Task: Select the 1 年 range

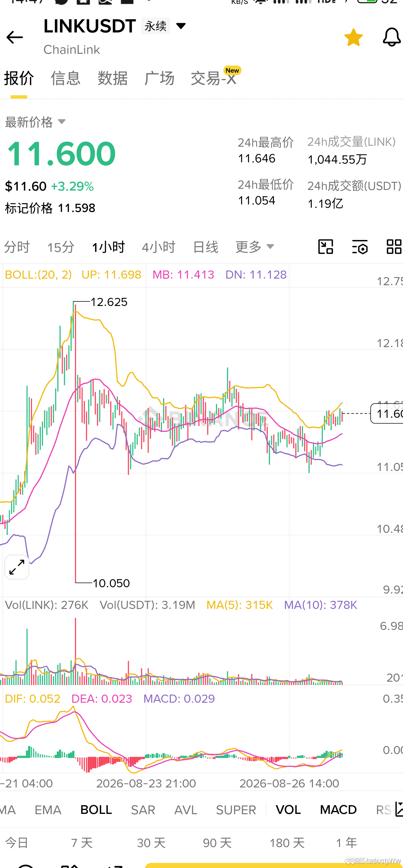Action: click(x=347, y=843)
